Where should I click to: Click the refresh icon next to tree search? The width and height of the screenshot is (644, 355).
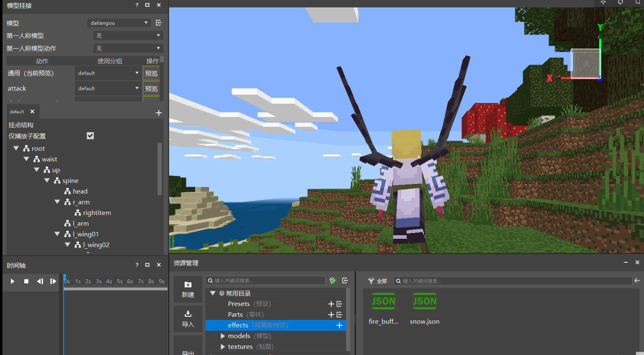[333, 281]
